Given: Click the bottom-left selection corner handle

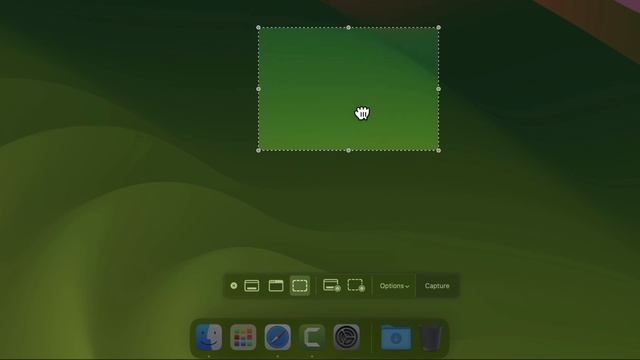Looking at the screenshot, I should coord(258,150).
